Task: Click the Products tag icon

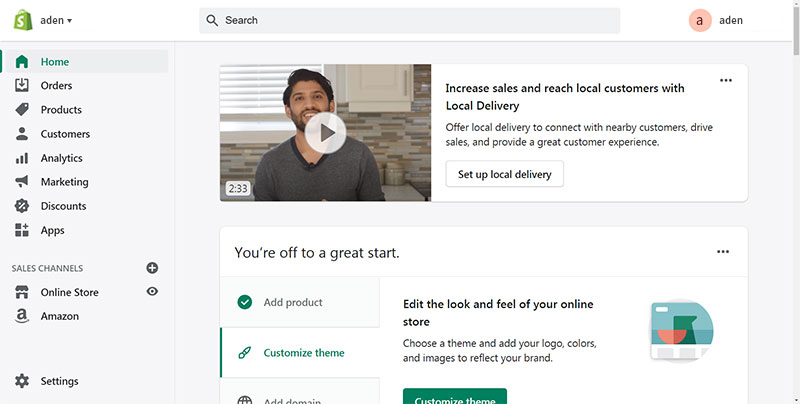Action: (22, 109)
